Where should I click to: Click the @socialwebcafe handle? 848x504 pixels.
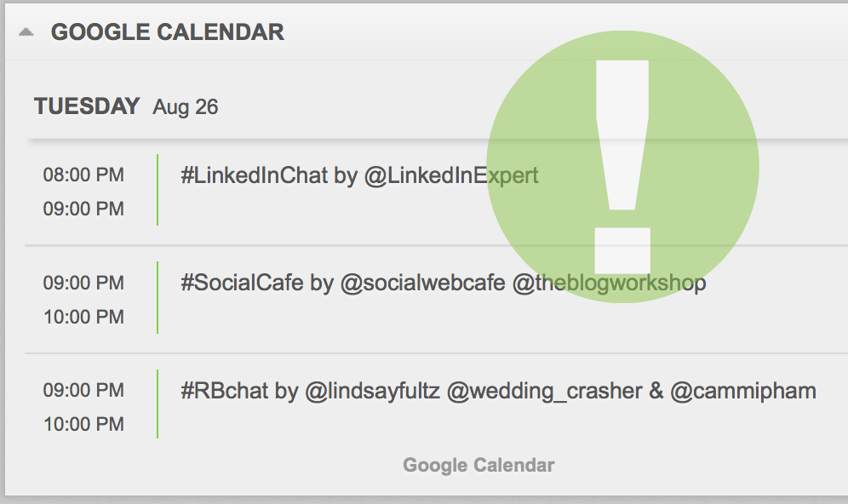tap(423, 283)
